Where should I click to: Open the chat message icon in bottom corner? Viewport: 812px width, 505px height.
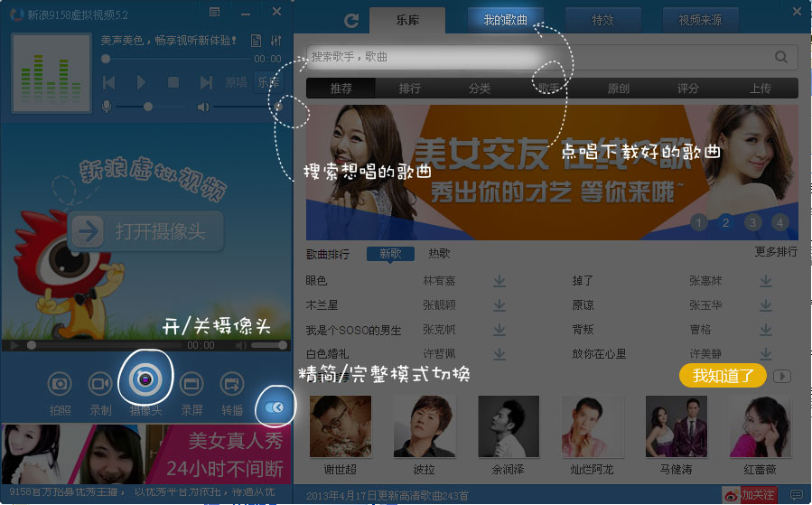pos(797,495)
